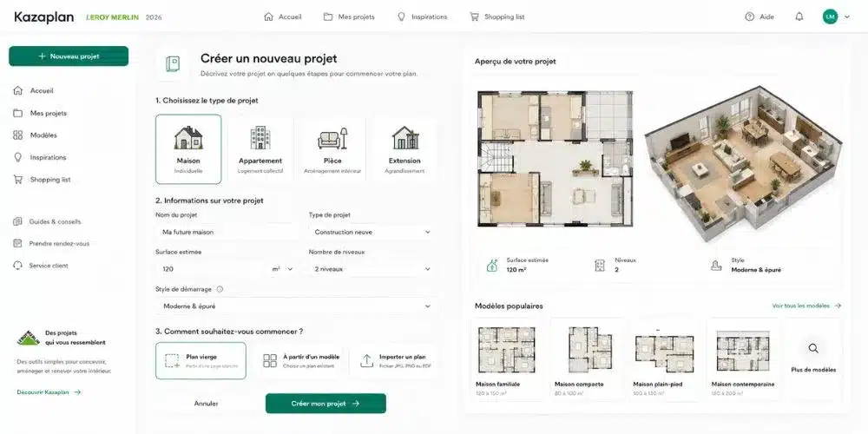Click the Aide help icon

tap(750, 17)
